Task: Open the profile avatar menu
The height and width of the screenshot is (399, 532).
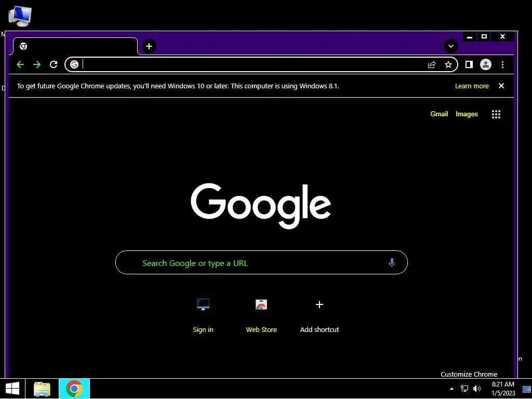Action: click(486, 64)
